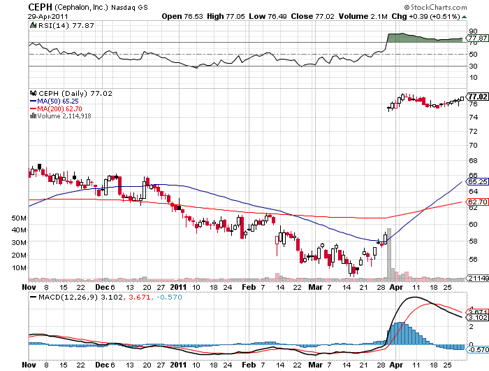Click the Dec label on MACD panel axis
The height and width of the screenshot is (371, 489).
coord(102,365)
